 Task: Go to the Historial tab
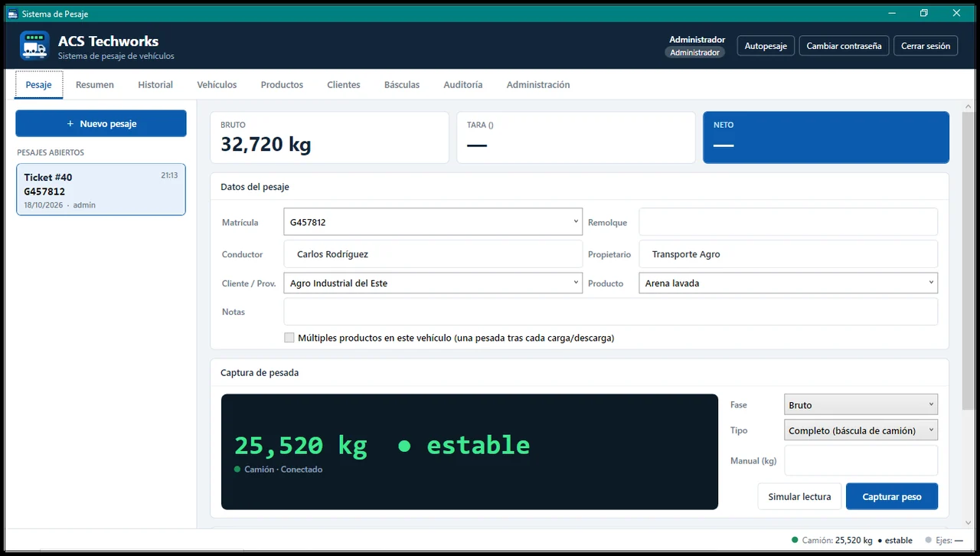click(x=155, y=85)
